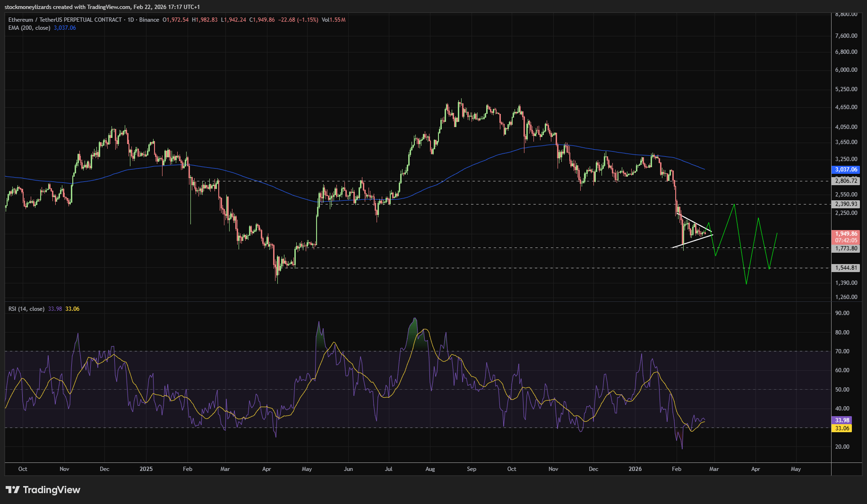Screen dimensions: 867x504
Task: Click the 1,773.80 support level label
Action: click(x=846, y=248)
